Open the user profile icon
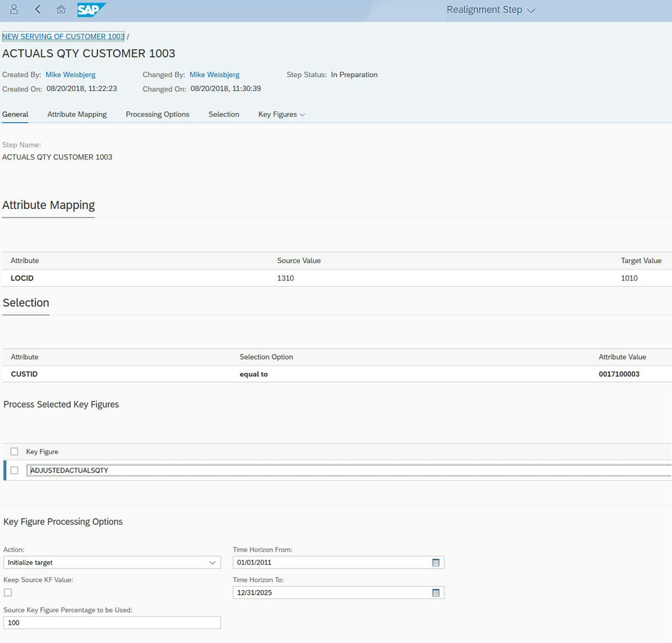672x643 pixels. click(14, 9)
